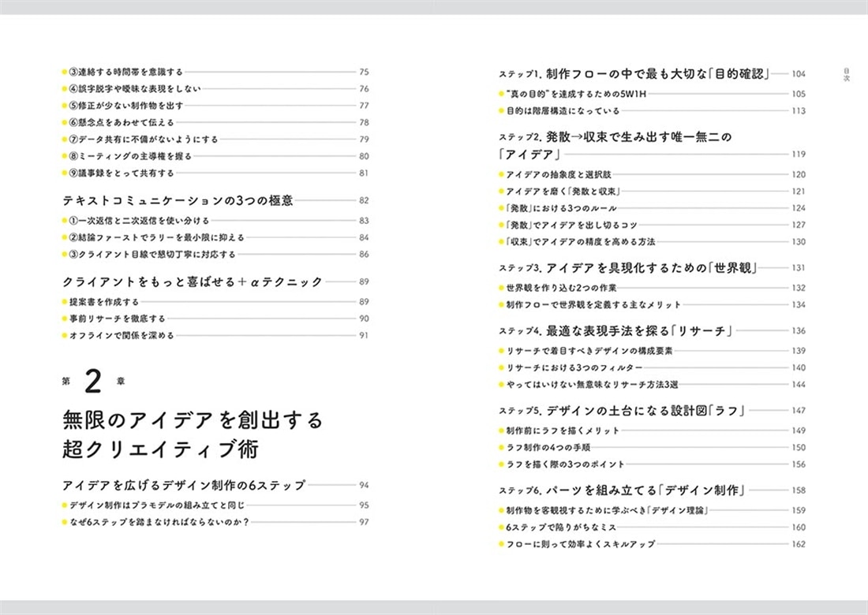Viewport: 868px width, 615px height.
Task: Click the entry '目的は階層構造になっている'
Action: [x=563, y=110]
